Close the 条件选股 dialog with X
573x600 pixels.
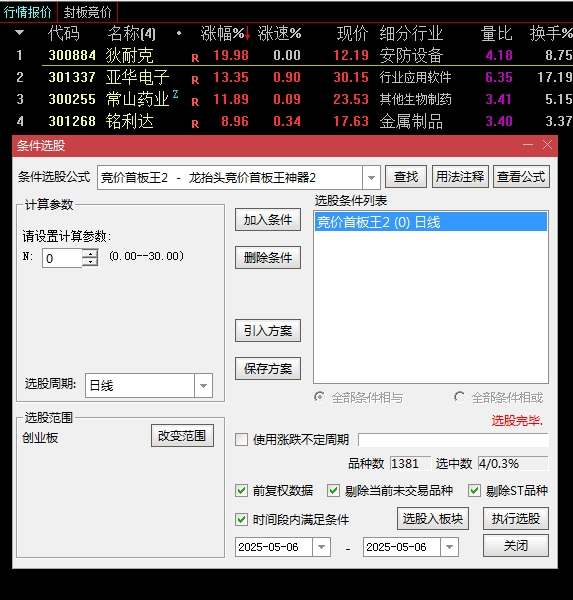point(547,145)
